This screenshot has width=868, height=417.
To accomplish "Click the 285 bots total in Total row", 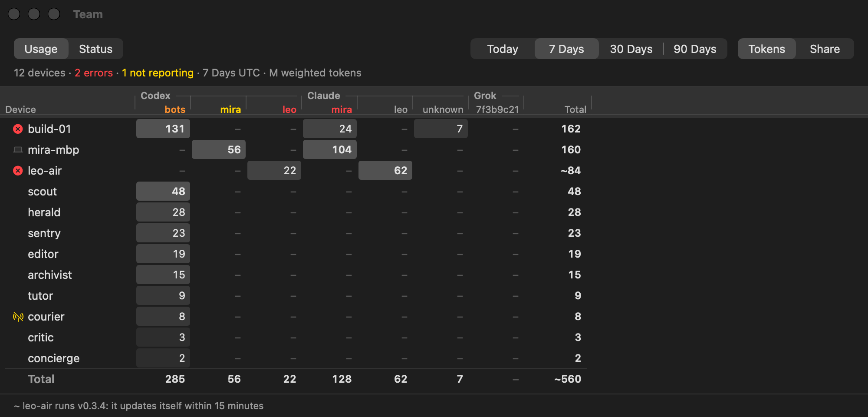I will point(175,379).
